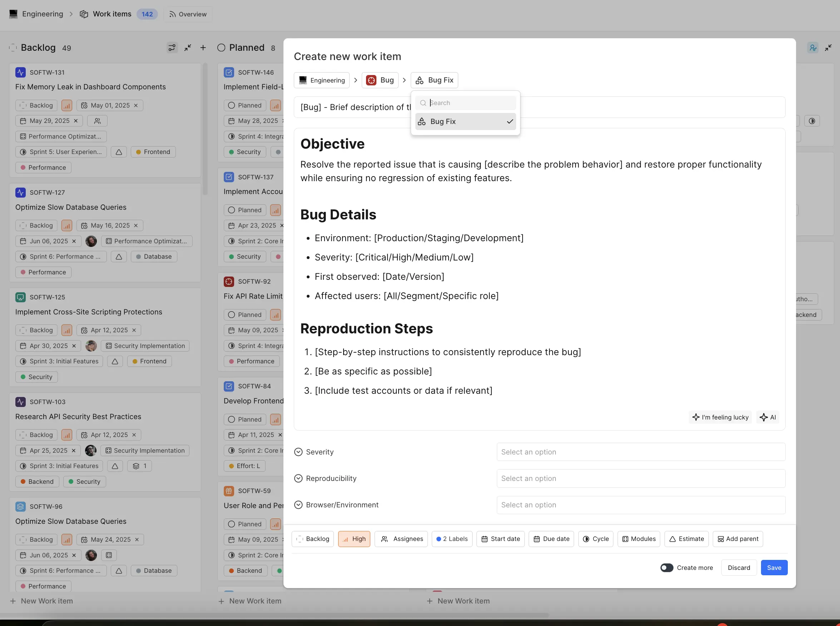
Task: Open the Engineering project dropdown
Action: (321, 80)
